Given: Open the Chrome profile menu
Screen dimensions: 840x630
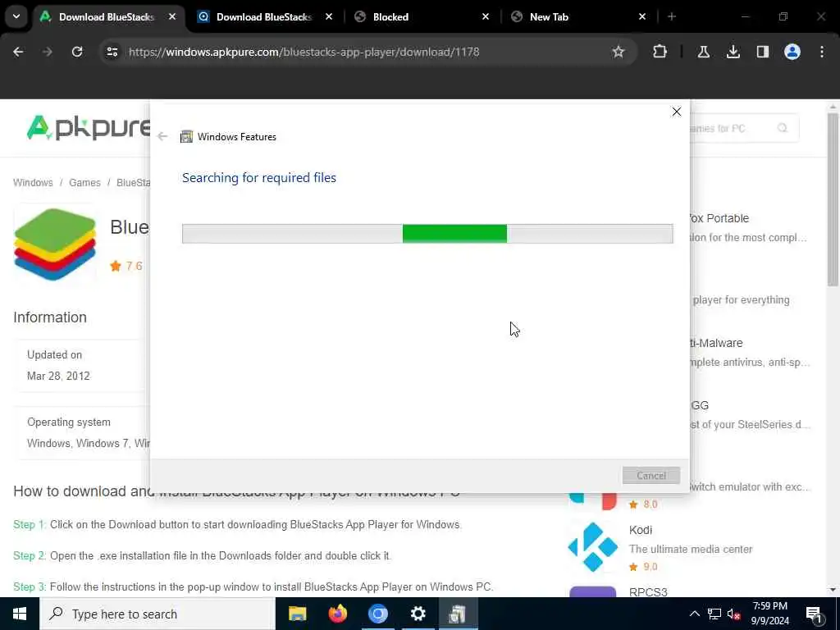Looking at the screenshot, I should pyautogui.click(x=792, y=52).
